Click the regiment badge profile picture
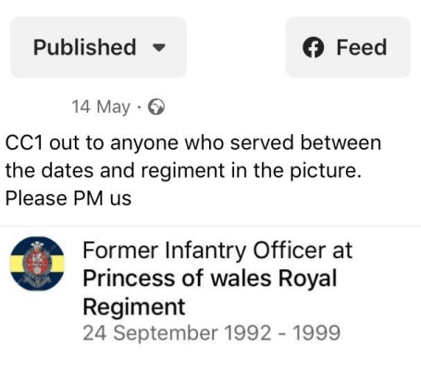This screenshot has width=421, height=371. click(x=37, y=263)
